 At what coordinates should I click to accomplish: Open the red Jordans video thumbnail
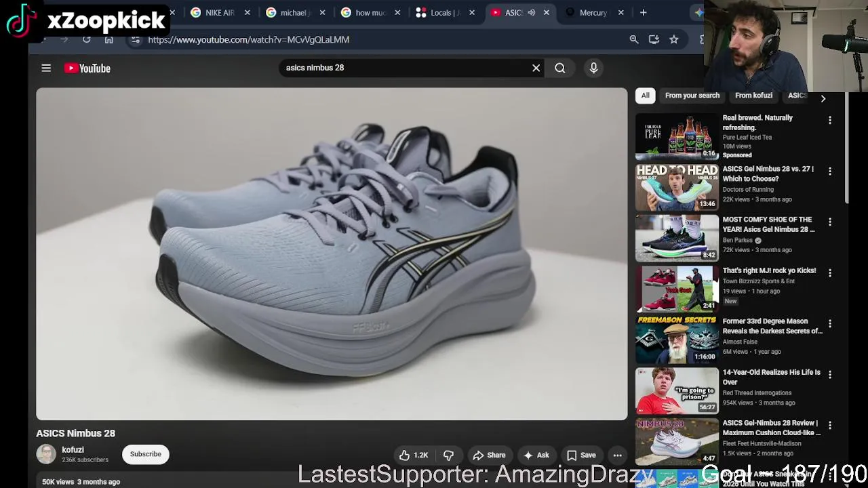677,289
